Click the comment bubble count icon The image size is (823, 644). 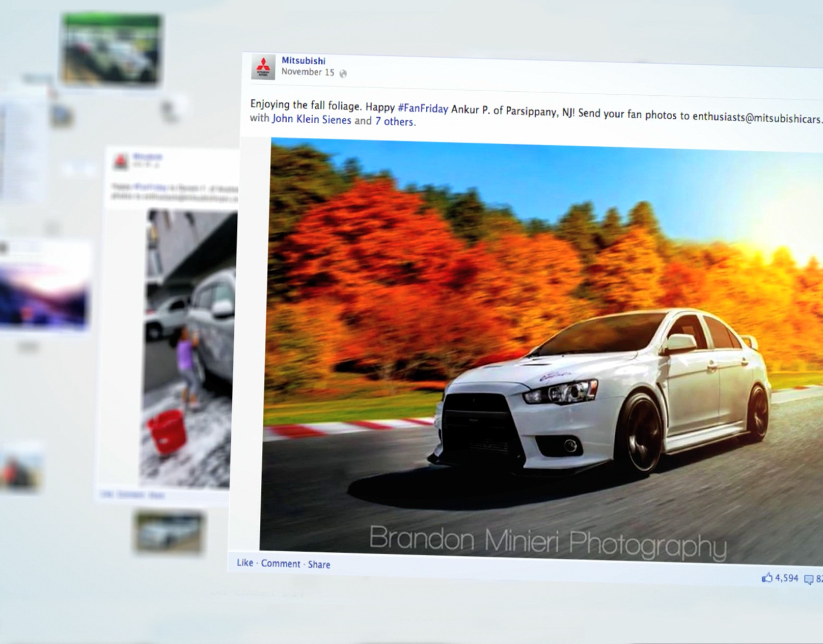(x=809, y=579)
